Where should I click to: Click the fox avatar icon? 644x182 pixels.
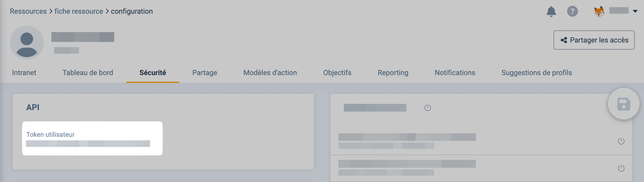599,12
